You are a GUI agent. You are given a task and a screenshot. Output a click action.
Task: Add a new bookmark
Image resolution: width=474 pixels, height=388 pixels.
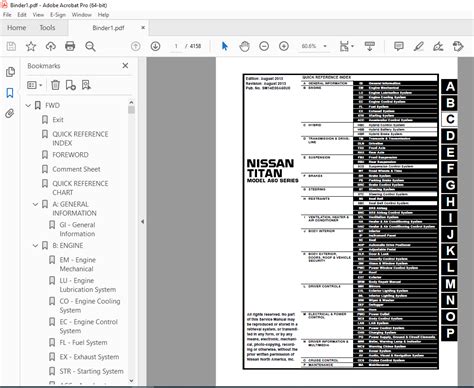[71, 85]
